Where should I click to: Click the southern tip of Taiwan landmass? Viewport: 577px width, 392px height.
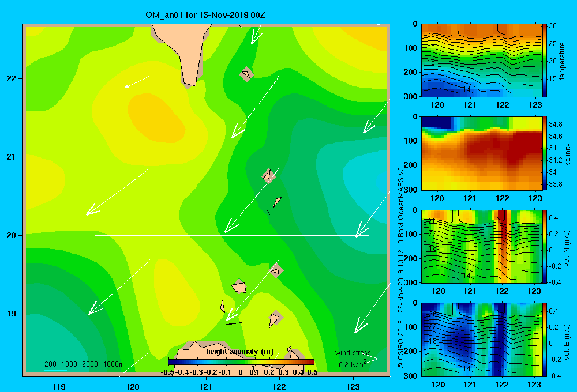[190, 84]
